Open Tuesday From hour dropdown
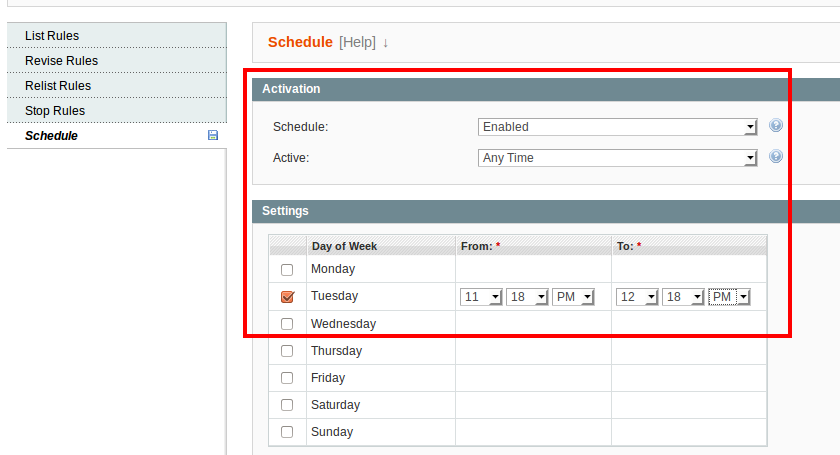Screen dimensions: 840x455 pyautogui.click(x=481, y=297)
